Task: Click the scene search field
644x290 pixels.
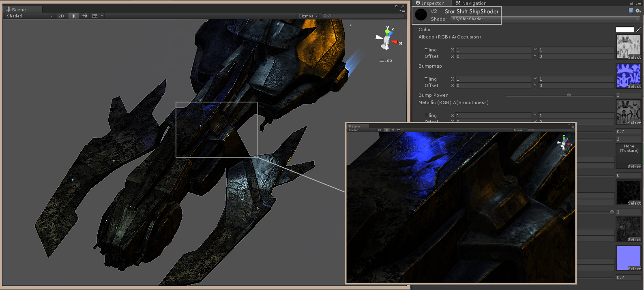Action: [x=363, y=16]
